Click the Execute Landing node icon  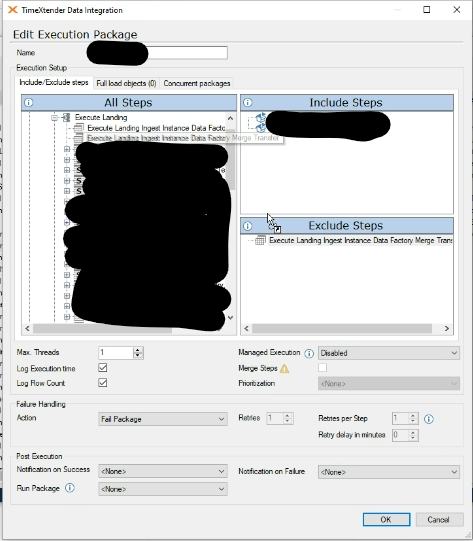(x=66, y=118)
